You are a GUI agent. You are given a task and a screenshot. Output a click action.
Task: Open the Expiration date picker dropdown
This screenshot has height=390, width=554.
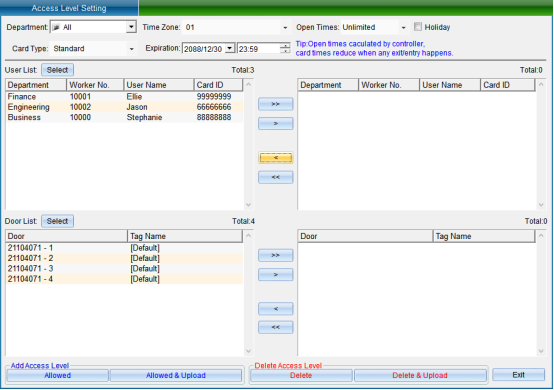point(230,48)
